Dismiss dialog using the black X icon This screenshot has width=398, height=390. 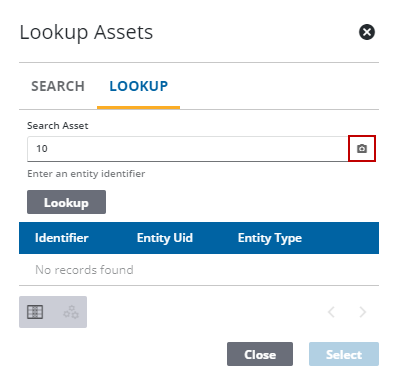[367, 32]
